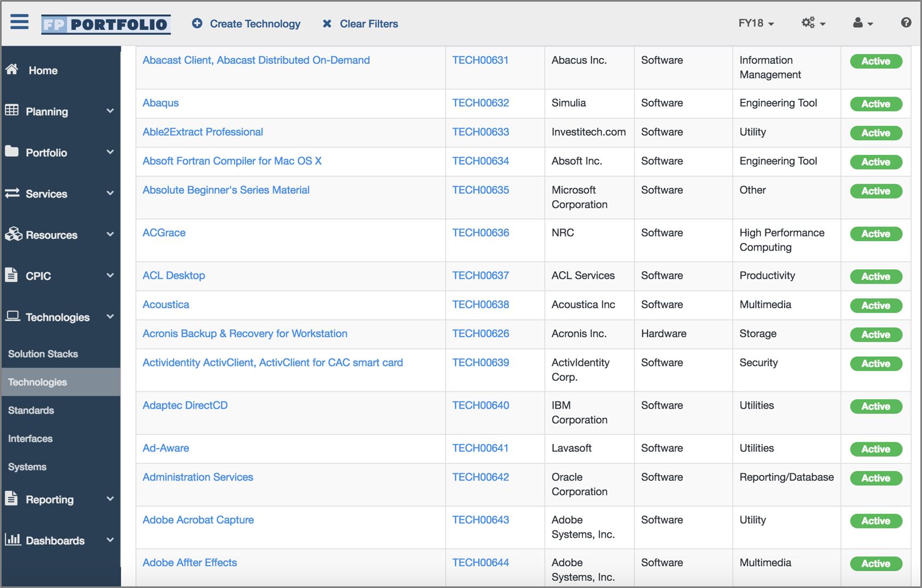The width and height of the screenshot is (922, 588).
Task: Open the hamburger menu icon
Action: (x=20, y=22)
